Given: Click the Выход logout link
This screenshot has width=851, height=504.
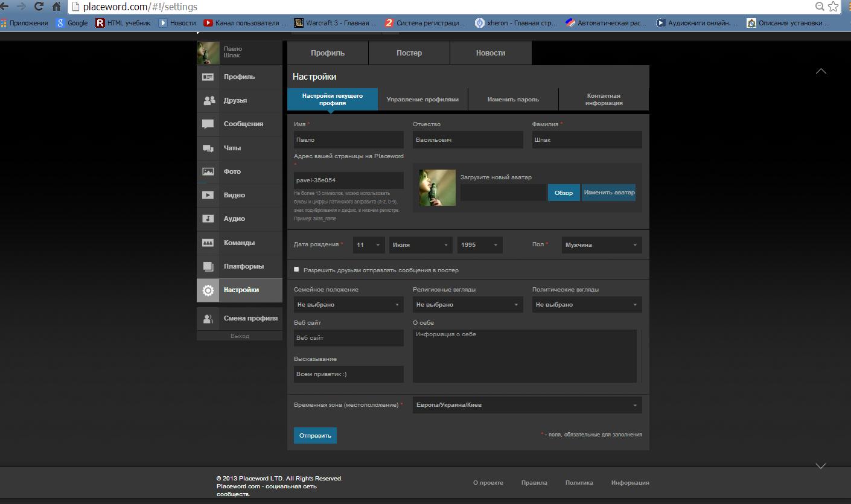Looking at the screenshot, I should point(240,336).
